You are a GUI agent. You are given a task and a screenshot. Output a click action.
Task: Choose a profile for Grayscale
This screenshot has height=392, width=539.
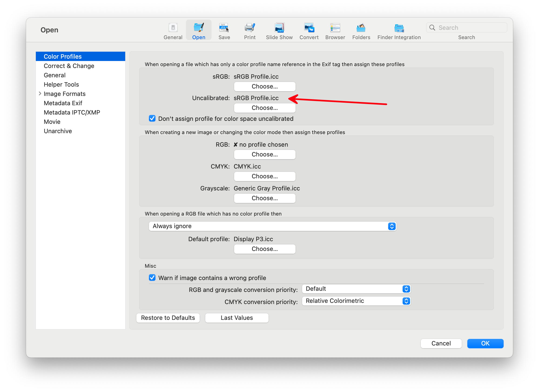coord(265,198)
